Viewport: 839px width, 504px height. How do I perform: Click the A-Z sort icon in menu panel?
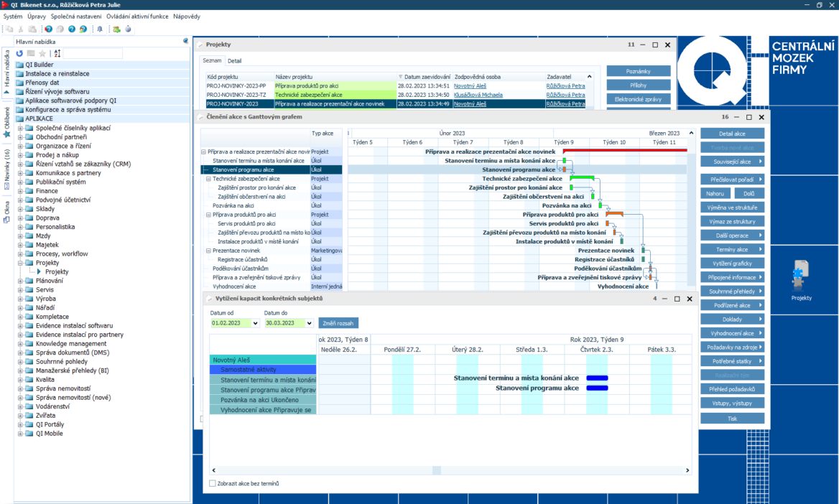point(57,54)
